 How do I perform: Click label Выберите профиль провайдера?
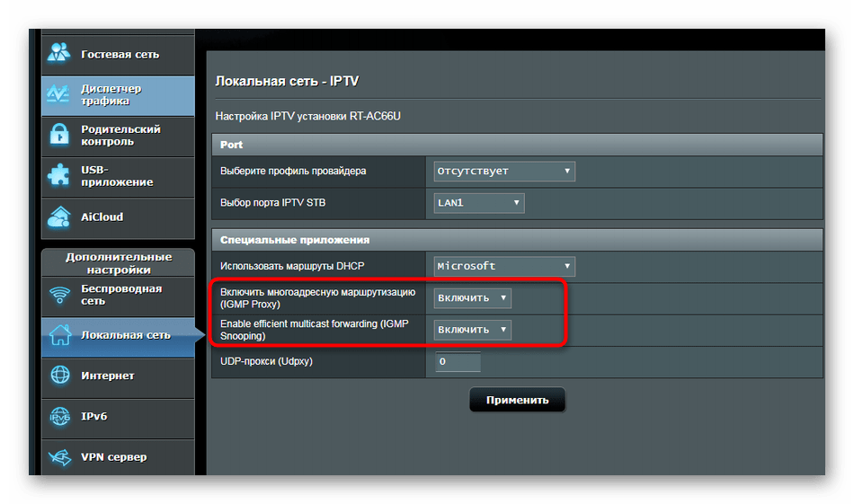coord(293,171)
